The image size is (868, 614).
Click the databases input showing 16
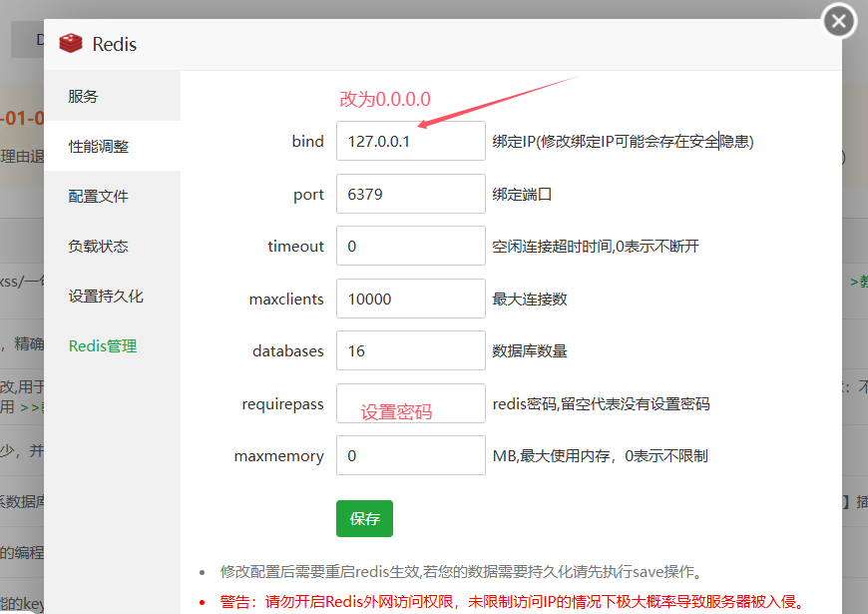coord(411,350)
